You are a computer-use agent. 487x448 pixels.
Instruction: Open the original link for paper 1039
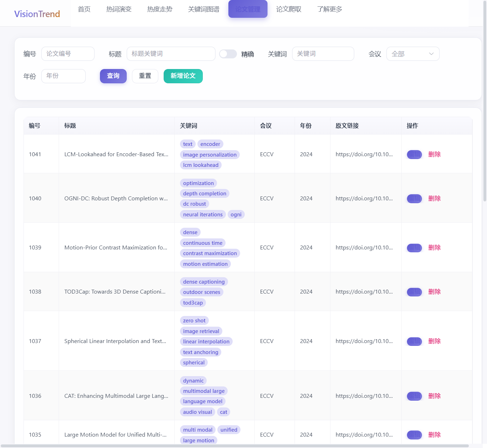coord(364,247)
